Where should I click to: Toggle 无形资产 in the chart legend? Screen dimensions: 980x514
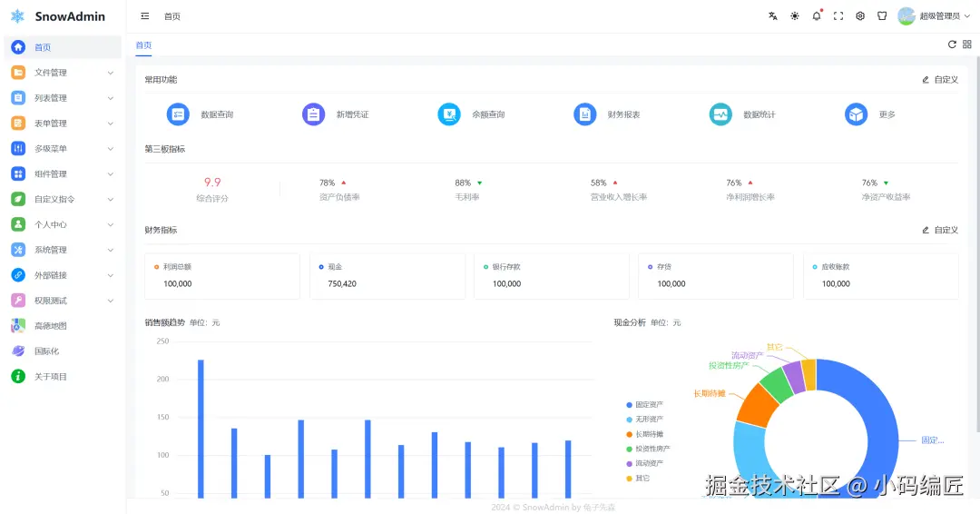coord(644,420)
